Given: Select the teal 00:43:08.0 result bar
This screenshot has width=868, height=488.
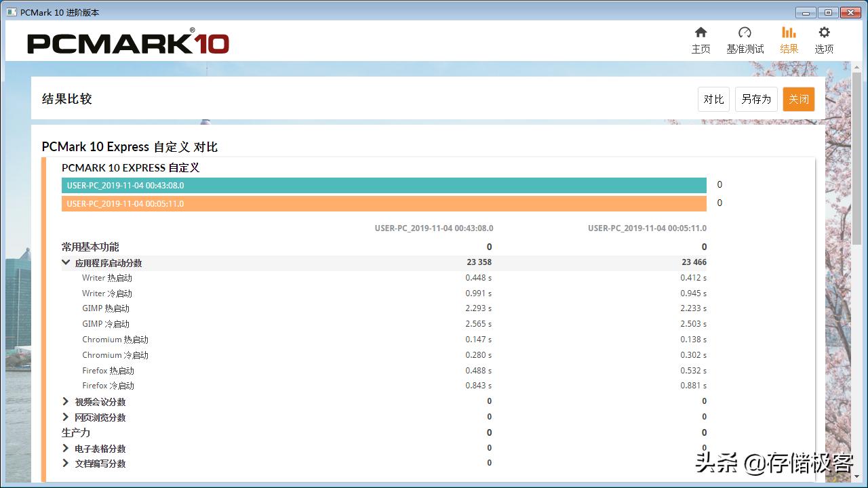Looking at the screenshot, I should tap(384, 185).
